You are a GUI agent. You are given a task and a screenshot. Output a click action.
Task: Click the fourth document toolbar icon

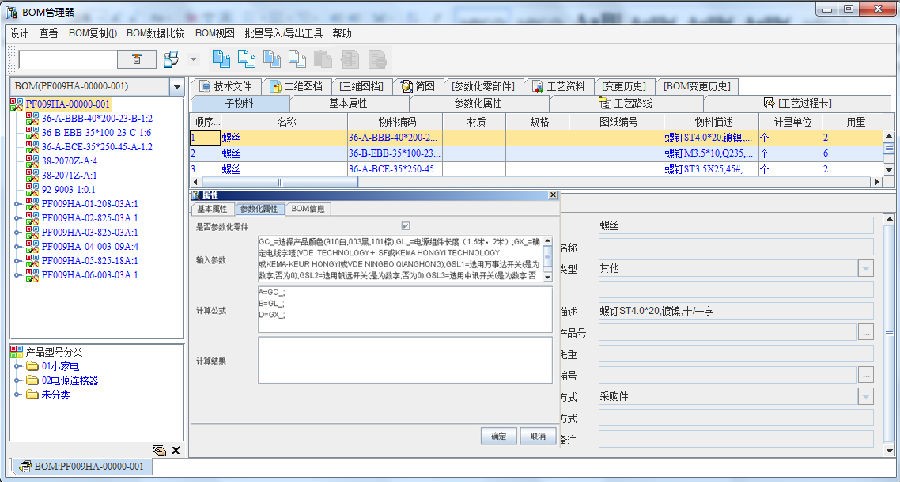[297, 59]
